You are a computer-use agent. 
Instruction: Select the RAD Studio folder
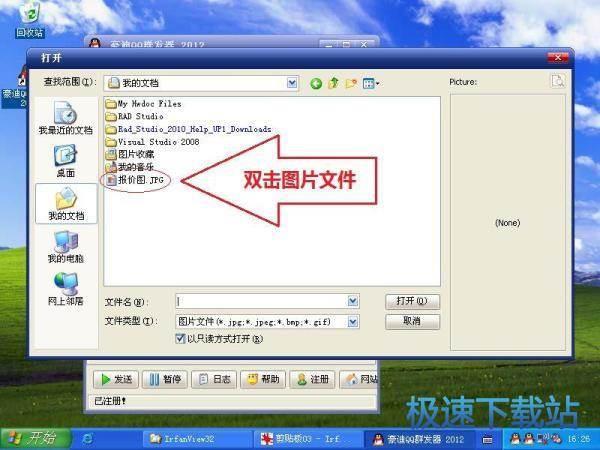point(135,116)
